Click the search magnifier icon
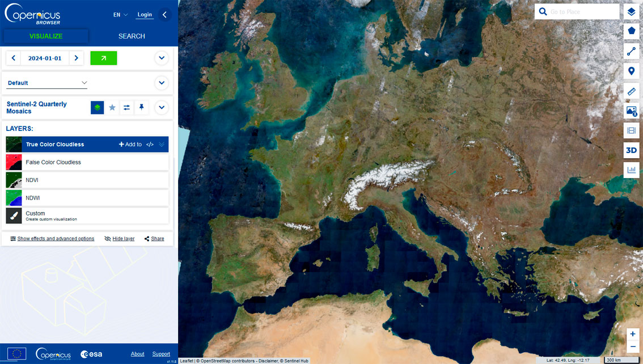Viewport: 643px width, 364px height. [543, 12]
